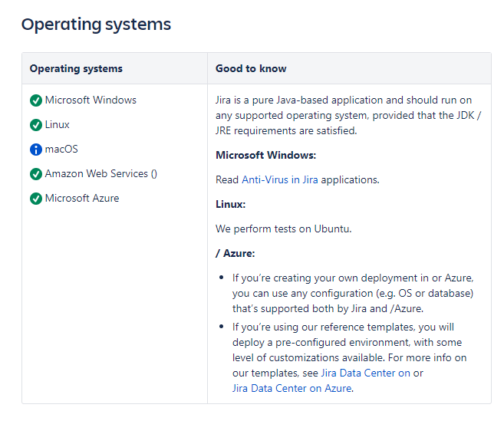The width and height of the screenshot is (504, 421).
Task: Select the "Microsoft Windows" list item text
Action: pos(91,100)
